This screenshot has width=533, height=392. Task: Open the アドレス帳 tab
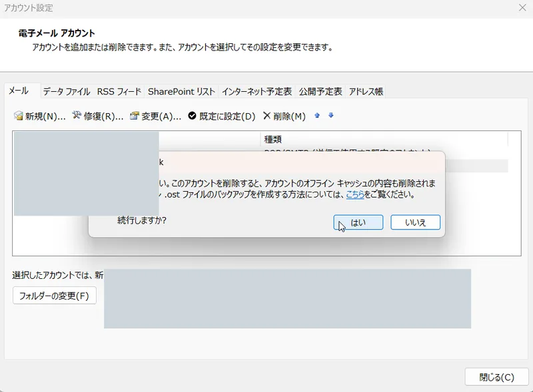366,92
